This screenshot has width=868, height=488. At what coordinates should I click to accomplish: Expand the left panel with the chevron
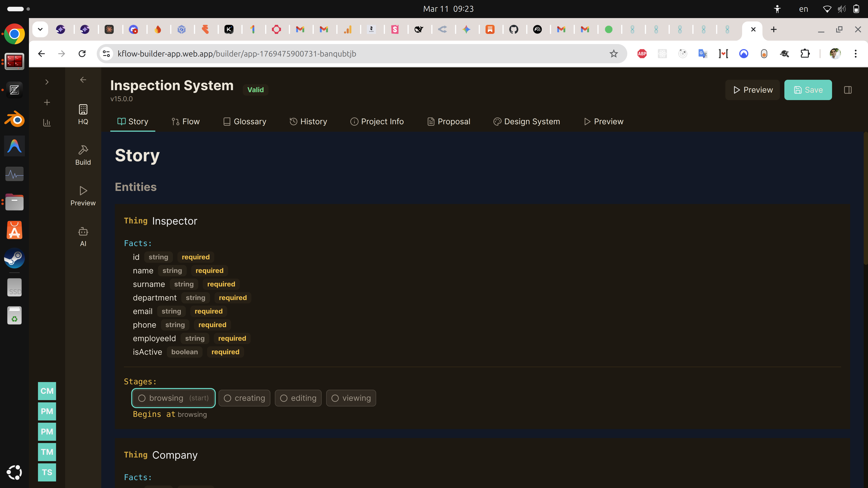pyautogui.click(x=47, y=82)
